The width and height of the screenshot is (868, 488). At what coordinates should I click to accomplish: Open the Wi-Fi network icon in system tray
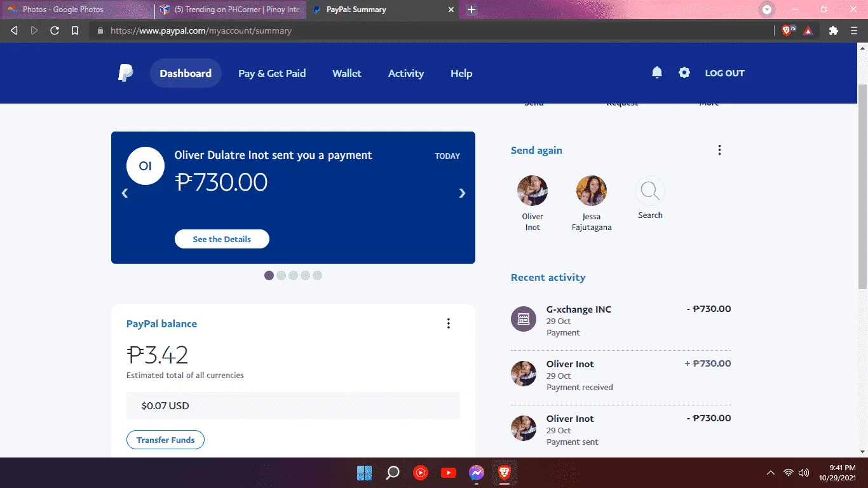coord(789,473)
